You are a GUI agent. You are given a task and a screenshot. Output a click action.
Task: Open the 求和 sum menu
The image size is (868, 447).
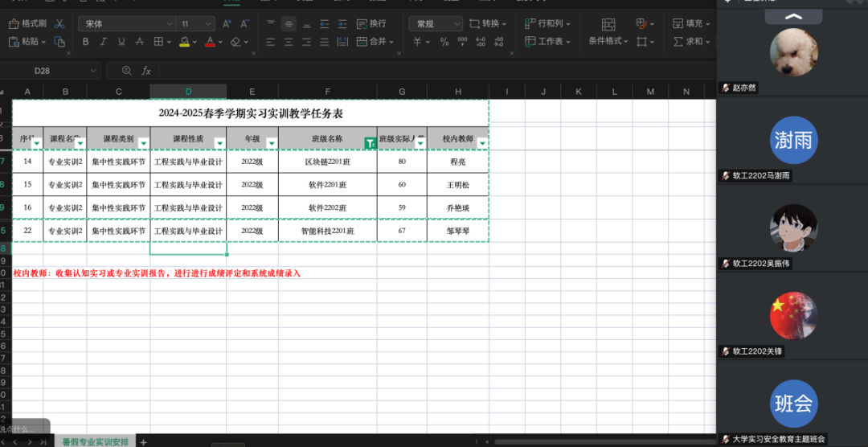(x=691, y=42)
